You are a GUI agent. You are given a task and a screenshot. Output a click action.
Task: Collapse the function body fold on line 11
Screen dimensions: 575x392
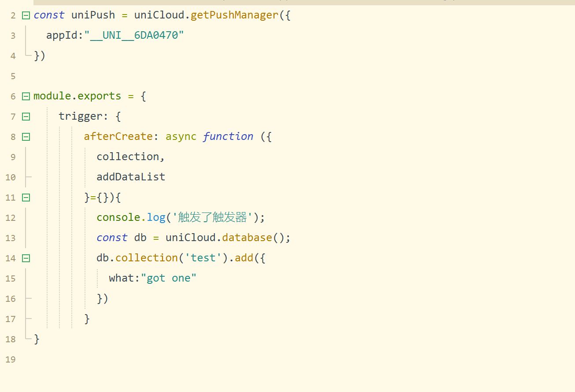tap(26, 198)
